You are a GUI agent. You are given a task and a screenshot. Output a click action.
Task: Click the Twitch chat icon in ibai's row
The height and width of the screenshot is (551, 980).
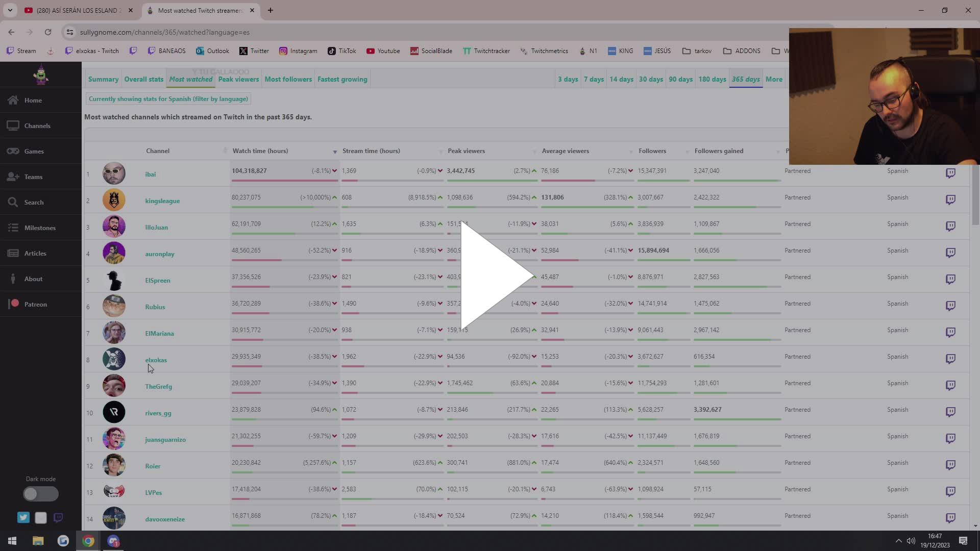(950, 173)
